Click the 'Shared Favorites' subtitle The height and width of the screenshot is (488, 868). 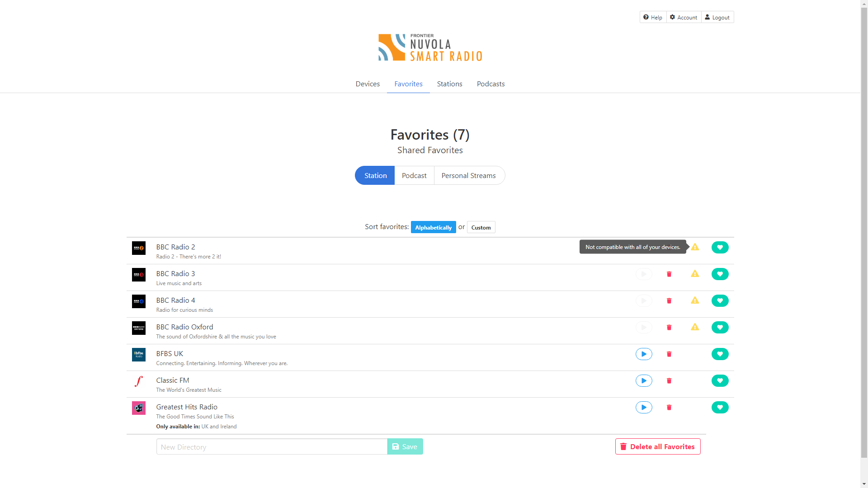point(430,150)
